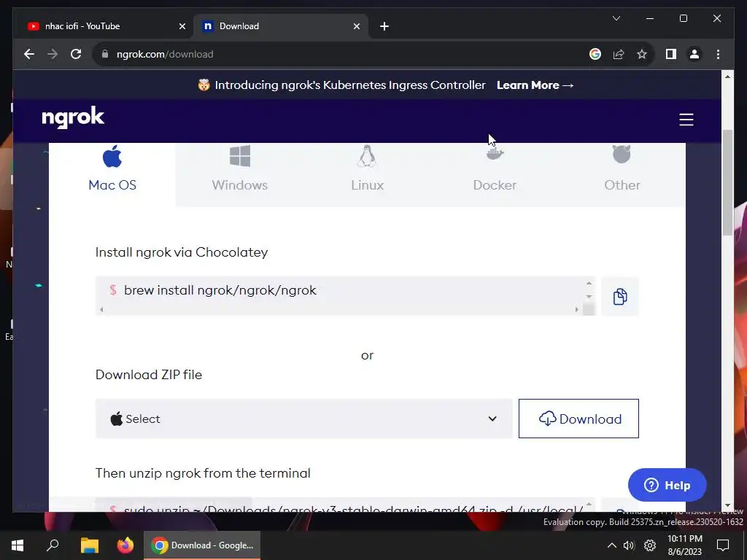Viewport: 747px width, 560px height.
Task: Go back with the browser back arrow
Action: pyautogui.click(x=29, y=54)
